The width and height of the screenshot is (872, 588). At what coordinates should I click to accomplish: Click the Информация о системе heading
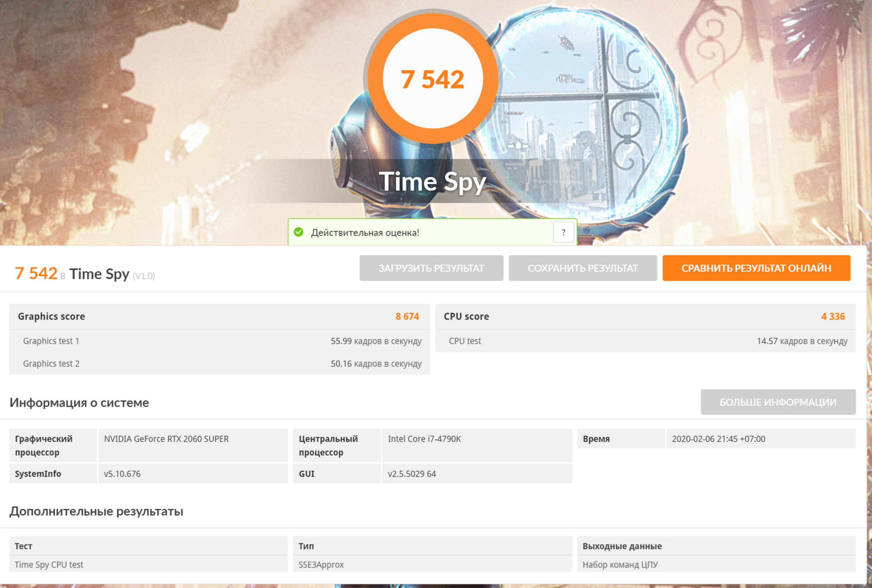[79, 403]
